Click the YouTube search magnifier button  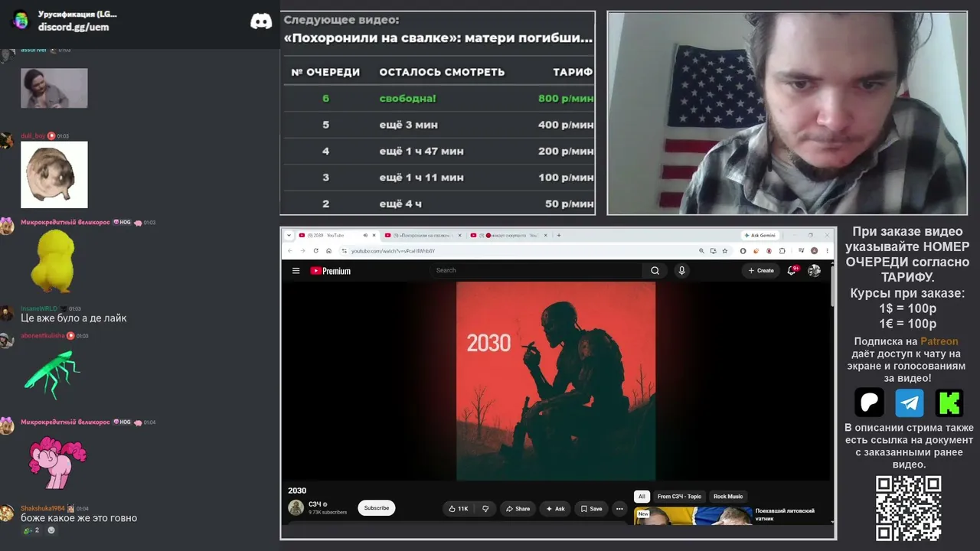[x=655, y=270]
